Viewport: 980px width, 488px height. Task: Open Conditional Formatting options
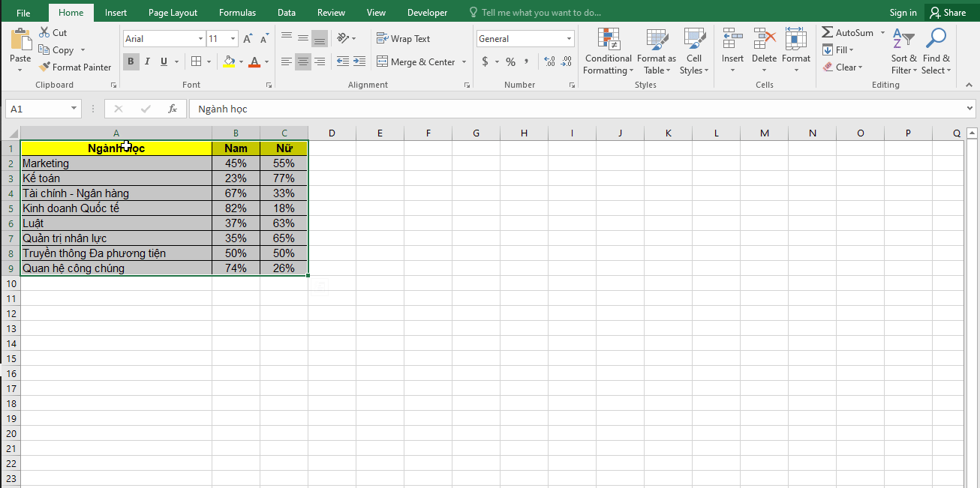[608, 51]
